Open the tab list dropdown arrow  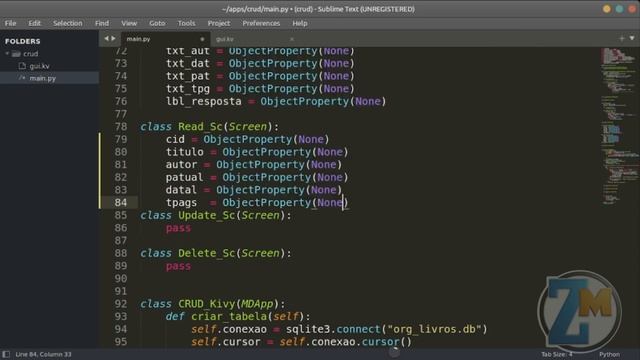tap(632, 38)
